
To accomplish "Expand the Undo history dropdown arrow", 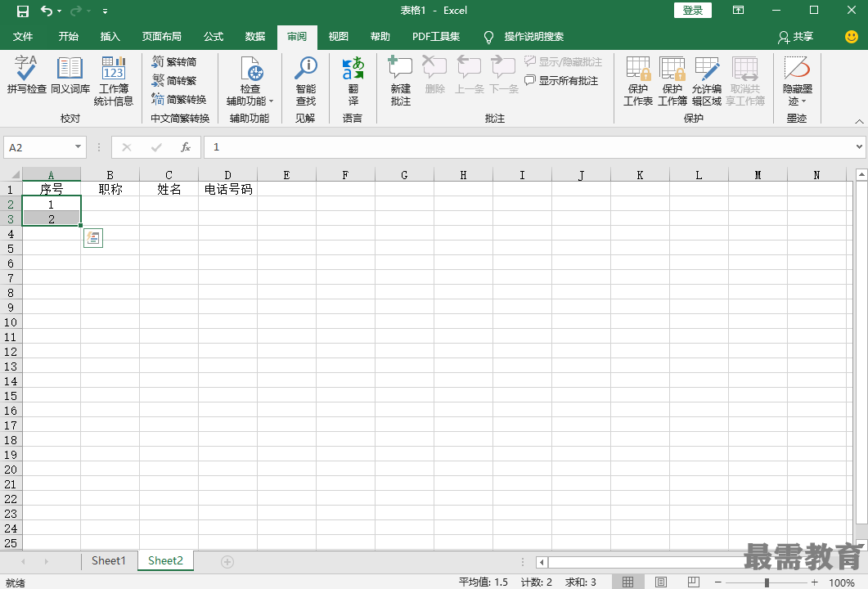I will pyautogui.click(x=59, y=11).
